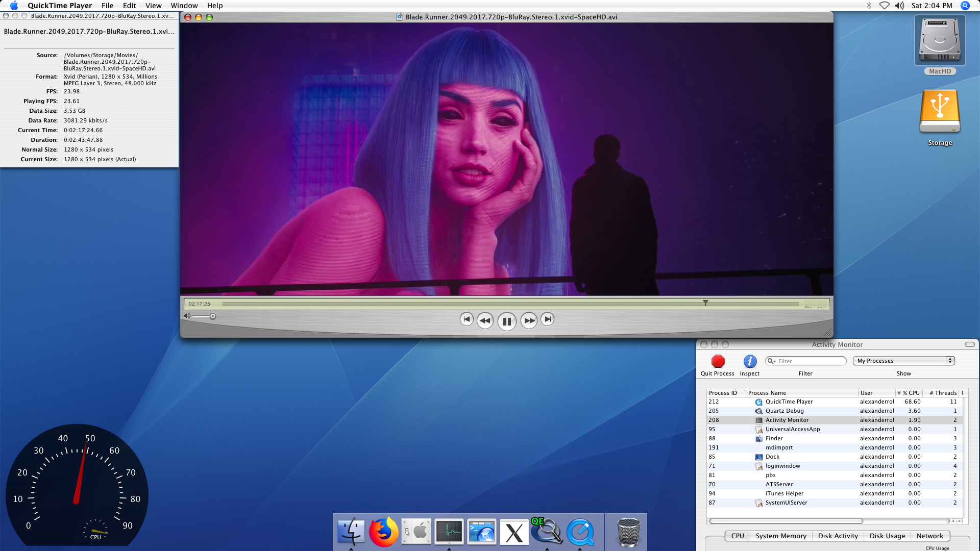Jump to the end of the movie
980x551 pixels.
[x=547, y=319]
